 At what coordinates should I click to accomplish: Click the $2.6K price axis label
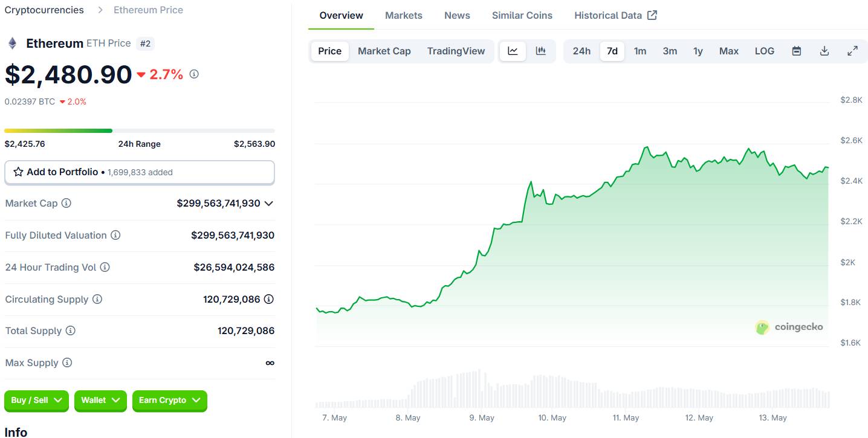tap(851, 140)
